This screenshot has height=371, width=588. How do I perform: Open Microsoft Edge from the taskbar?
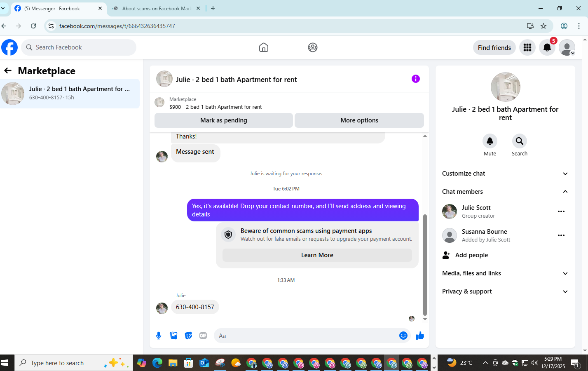[157, 363]
